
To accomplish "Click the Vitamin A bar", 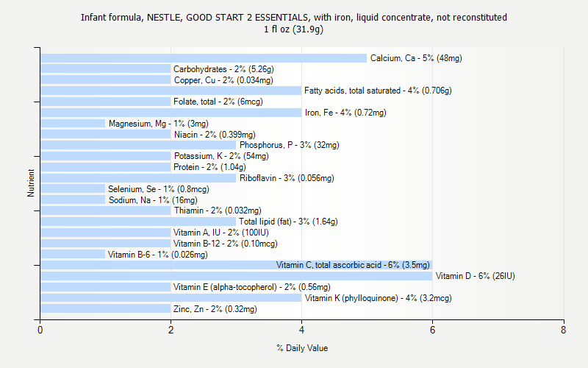I will [x=106, y=232].
